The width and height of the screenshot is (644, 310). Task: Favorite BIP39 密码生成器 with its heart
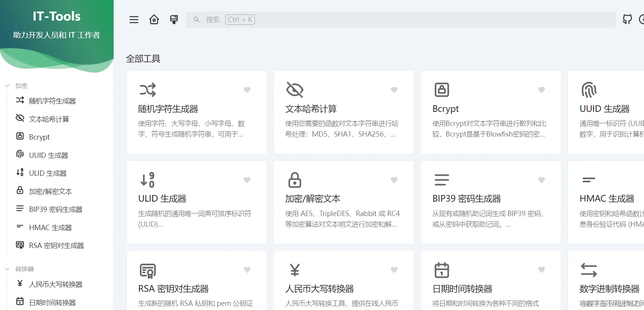(541, 180)
